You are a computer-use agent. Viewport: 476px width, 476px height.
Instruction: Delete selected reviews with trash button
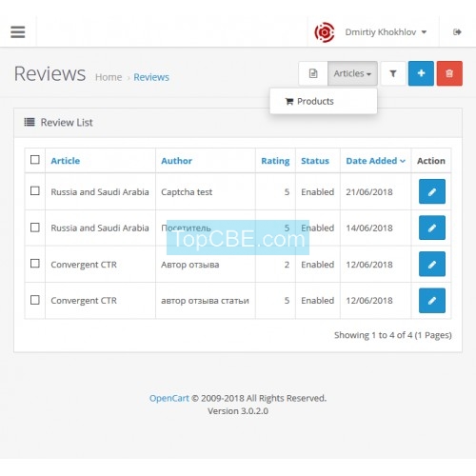(x=449, y=73)
